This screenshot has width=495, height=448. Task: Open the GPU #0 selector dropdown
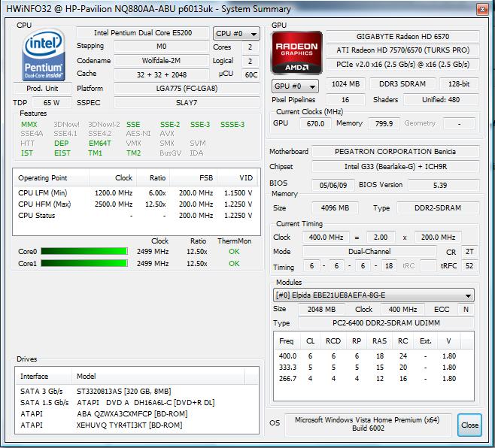295,86
